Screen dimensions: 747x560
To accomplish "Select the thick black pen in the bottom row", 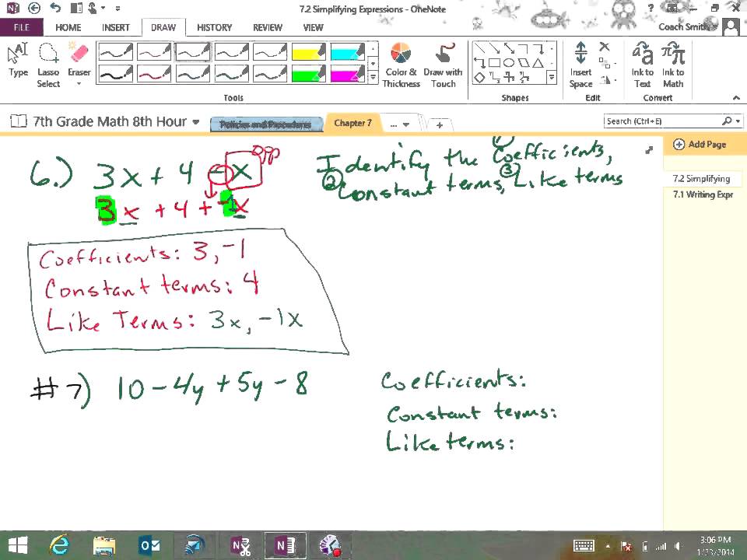I will pyautogui.click(x=116, y=74).
